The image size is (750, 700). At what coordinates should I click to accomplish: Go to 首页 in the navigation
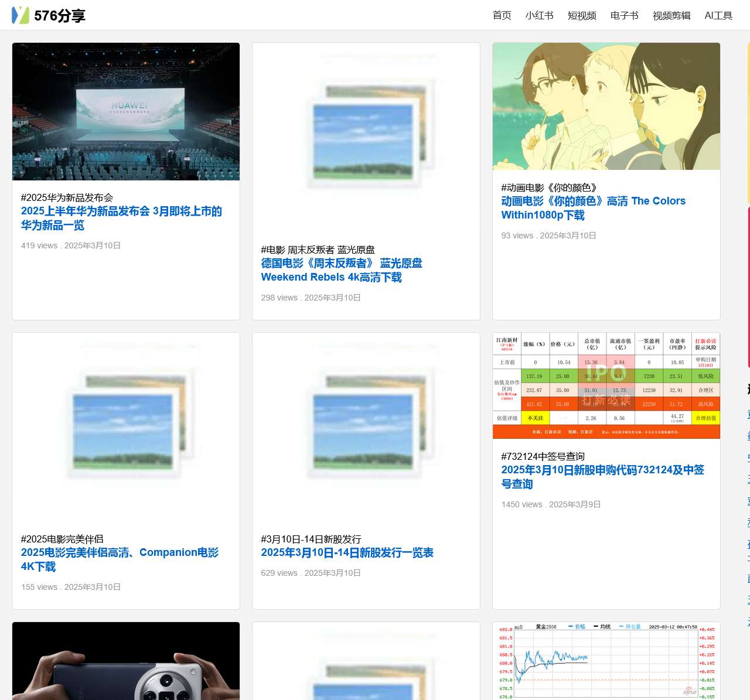pos(502,15)
